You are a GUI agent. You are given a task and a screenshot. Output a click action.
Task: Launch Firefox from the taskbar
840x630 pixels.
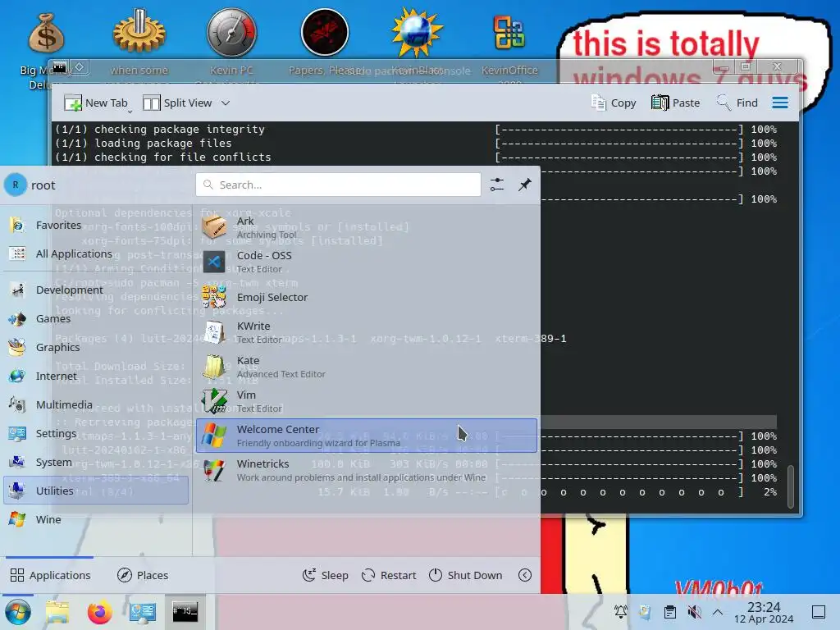[99, 612]
